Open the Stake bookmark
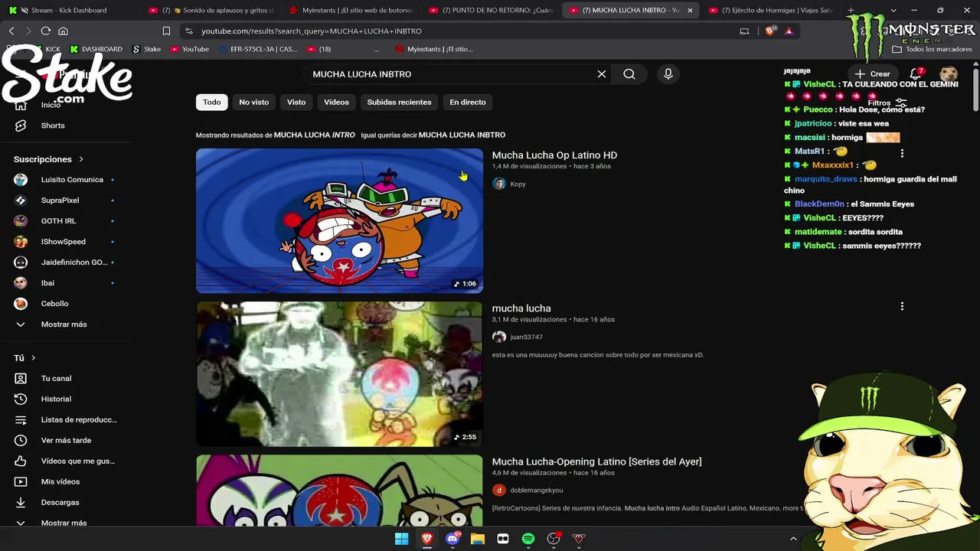980x551 pixels. (147, 49)
